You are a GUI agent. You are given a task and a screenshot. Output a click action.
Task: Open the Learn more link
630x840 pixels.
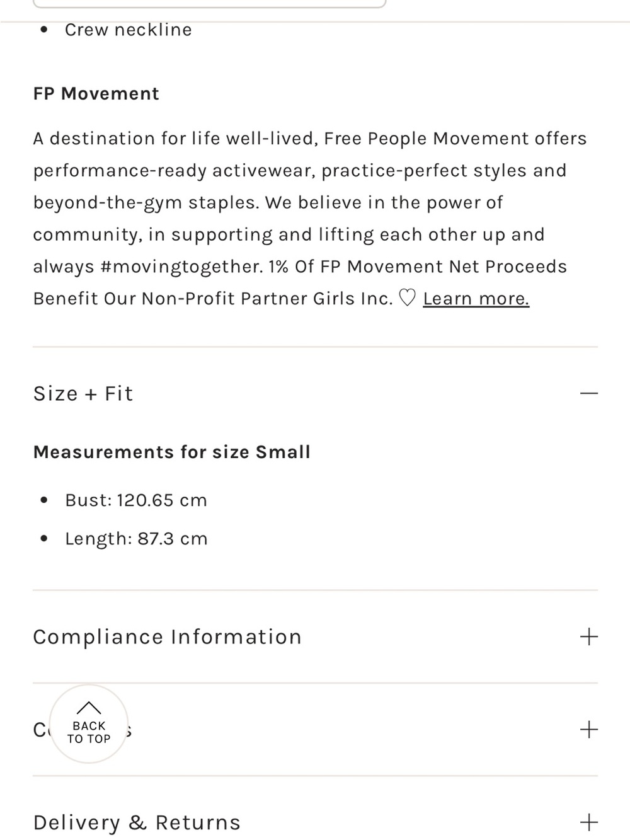476,299
